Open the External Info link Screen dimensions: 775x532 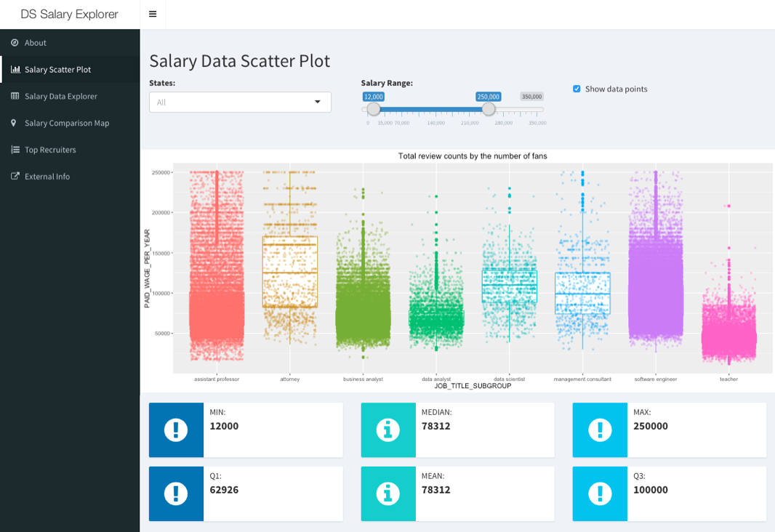[x=47, y=176]
